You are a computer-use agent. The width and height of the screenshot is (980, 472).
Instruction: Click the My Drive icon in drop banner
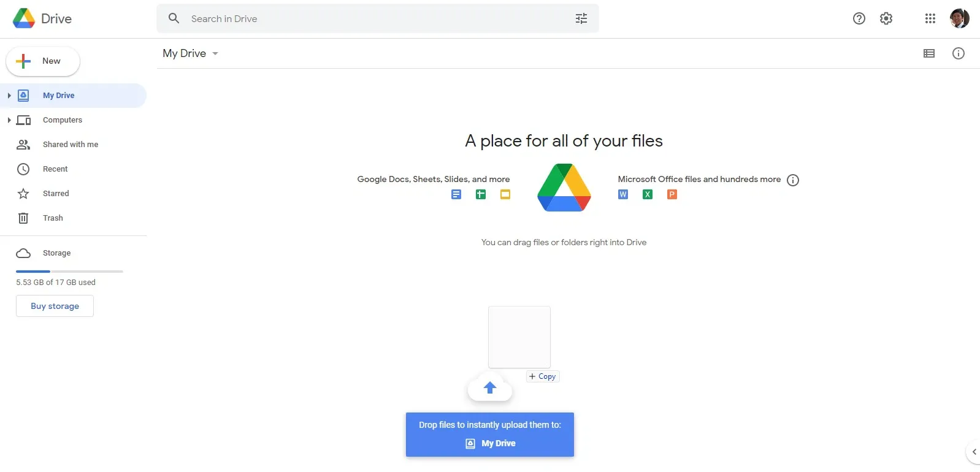tap(470, 444)
